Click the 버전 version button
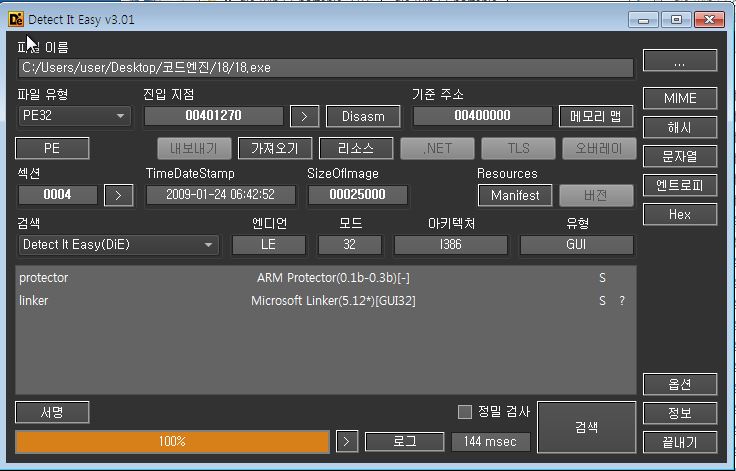The image size is (736, 471). click(596, 195)
